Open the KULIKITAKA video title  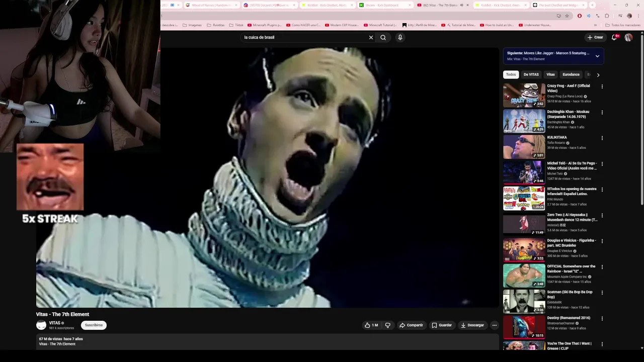click(557, 137)
